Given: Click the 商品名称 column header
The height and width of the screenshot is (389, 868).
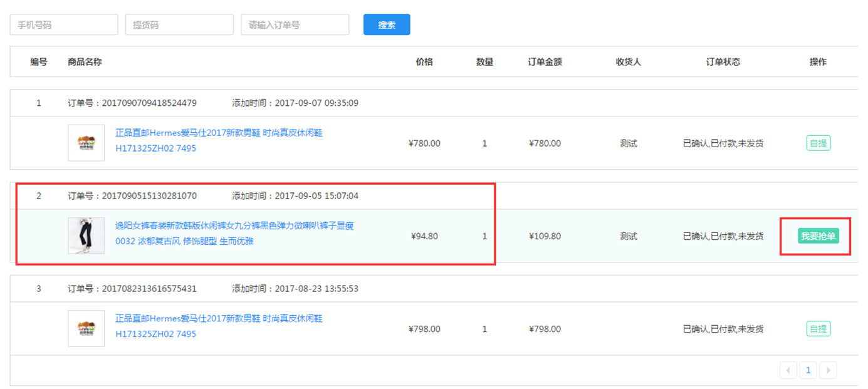Looking at the screenshot, I should coord(85,62).
